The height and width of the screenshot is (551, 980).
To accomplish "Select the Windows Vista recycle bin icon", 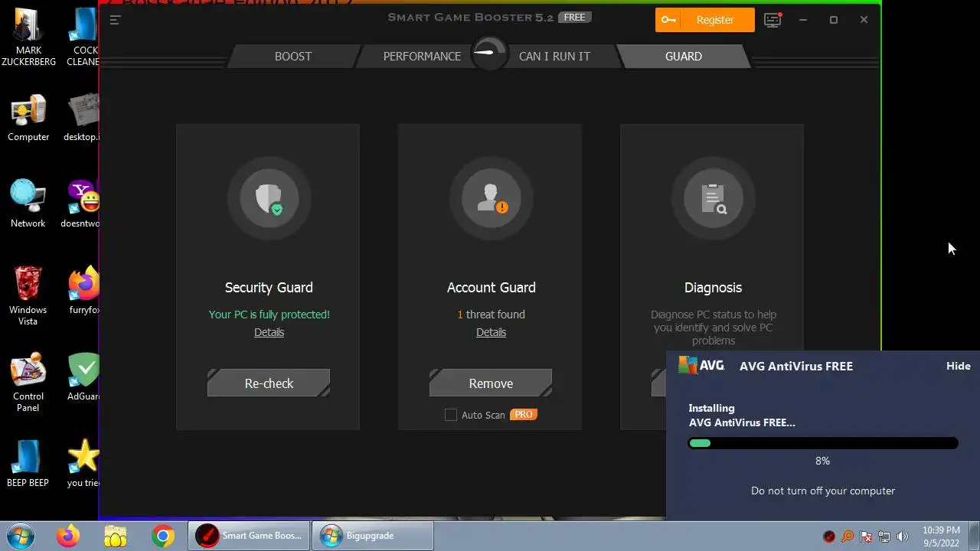I will pos(28,295).
